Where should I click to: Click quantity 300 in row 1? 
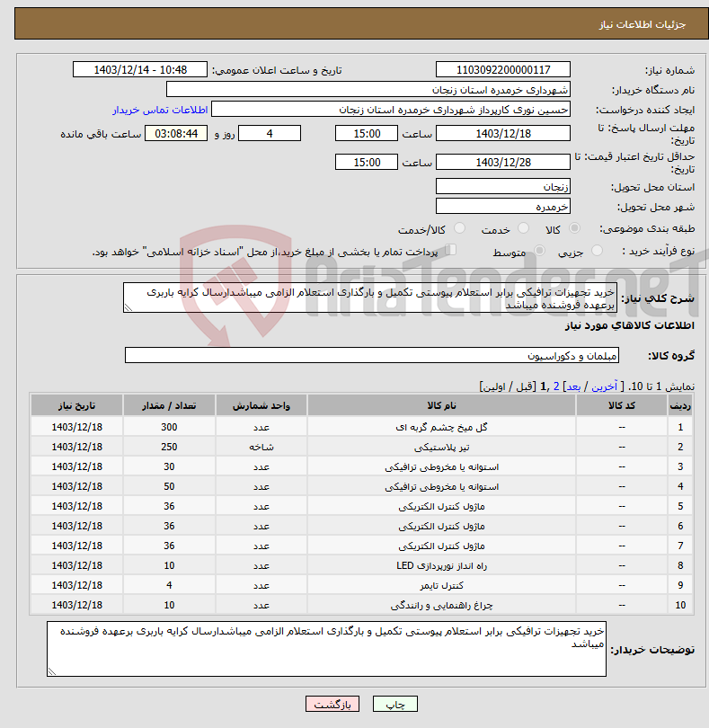point(169,427)
